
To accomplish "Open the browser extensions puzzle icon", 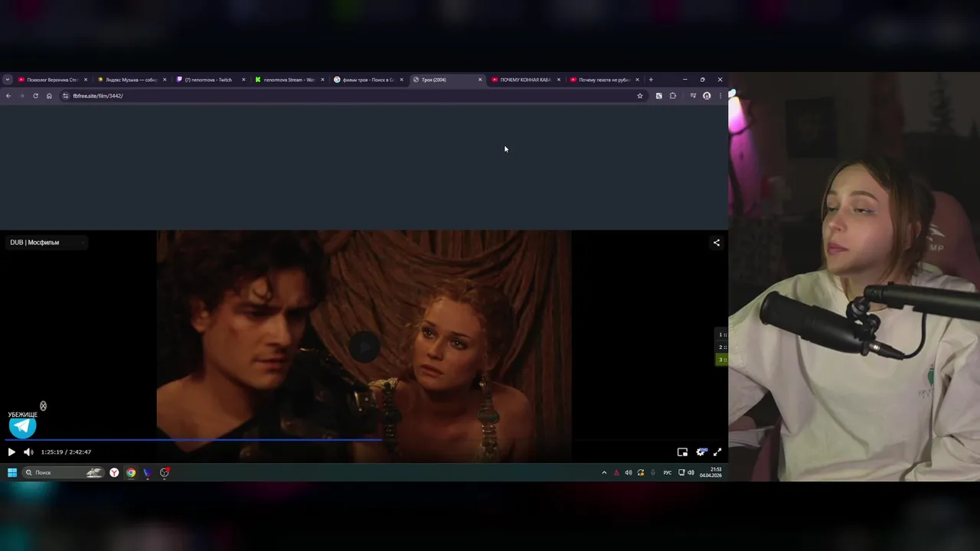I will coord(673,96).
